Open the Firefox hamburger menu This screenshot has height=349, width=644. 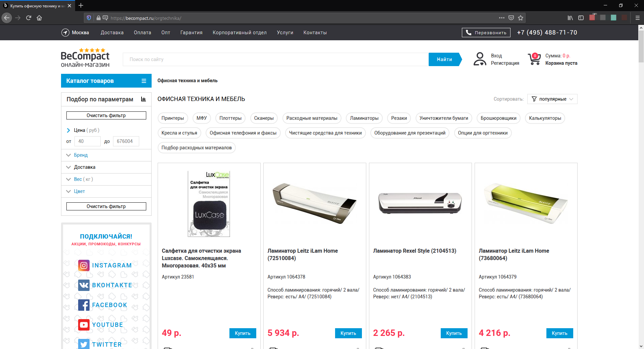(638, 18)
